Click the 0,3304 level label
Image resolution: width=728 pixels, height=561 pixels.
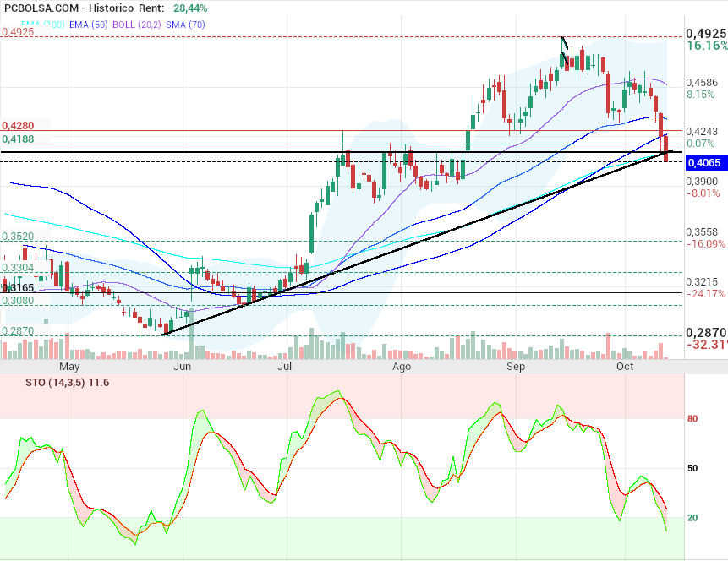tap(18, 268)
